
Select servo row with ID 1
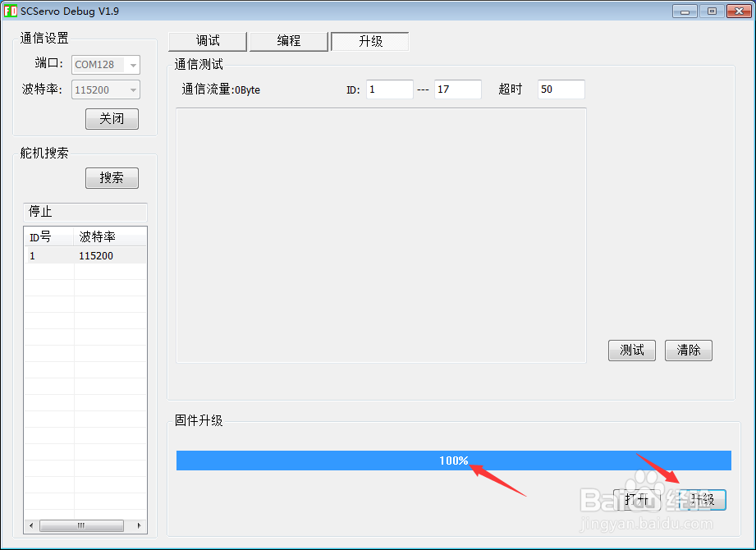tap(85, 255)
